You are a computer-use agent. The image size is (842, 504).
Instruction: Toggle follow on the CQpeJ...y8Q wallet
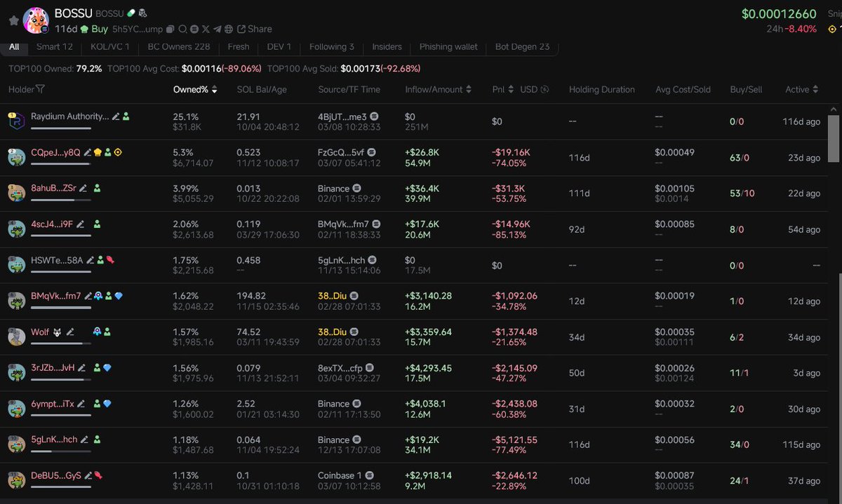pos(109,153)
